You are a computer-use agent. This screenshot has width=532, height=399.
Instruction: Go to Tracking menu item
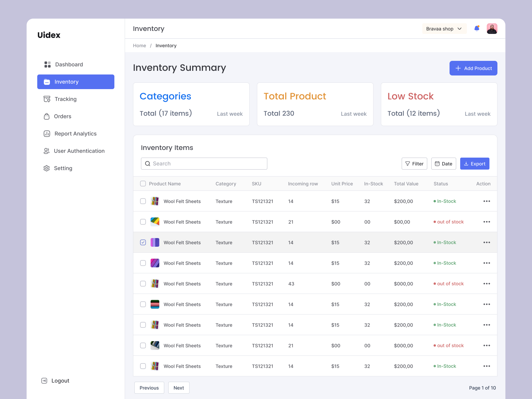tap(76, 99)
